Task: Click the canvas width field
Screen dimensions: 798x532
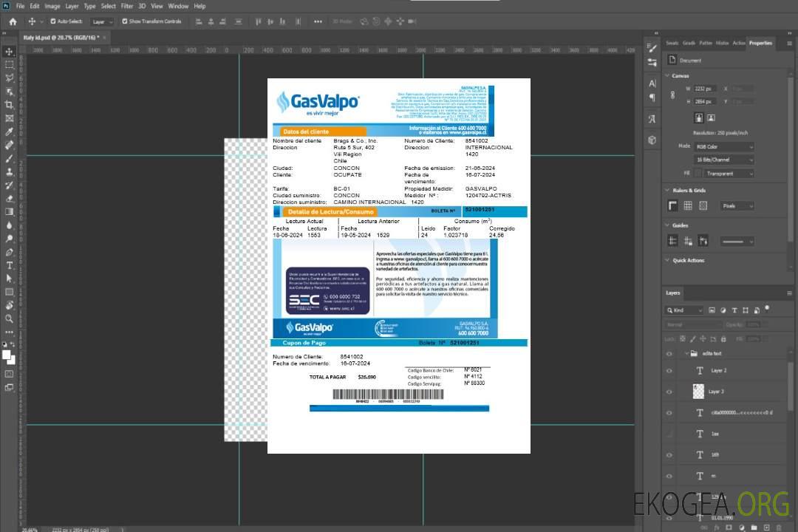Action: click(x=706, y=89)
